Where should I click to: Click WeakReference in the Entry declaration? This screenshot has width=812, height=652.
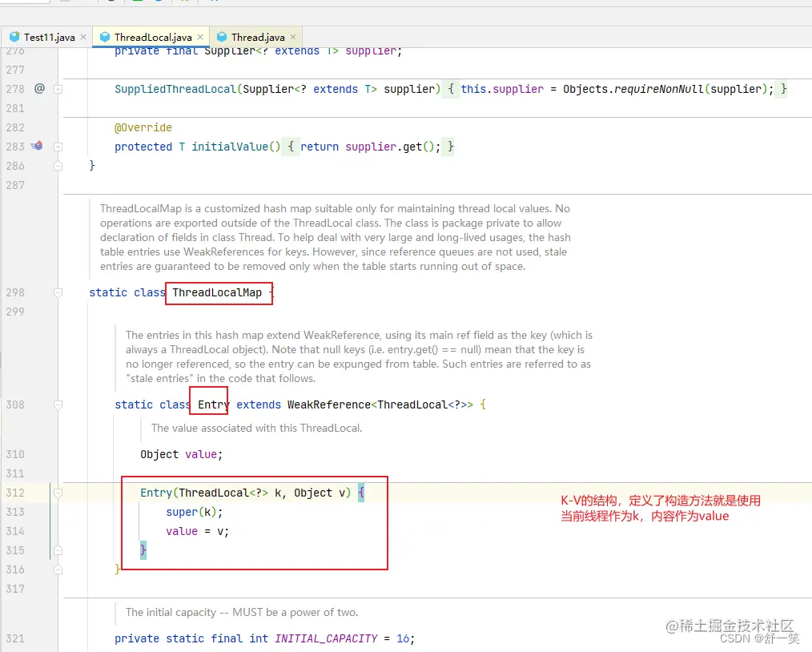[329, 404]
